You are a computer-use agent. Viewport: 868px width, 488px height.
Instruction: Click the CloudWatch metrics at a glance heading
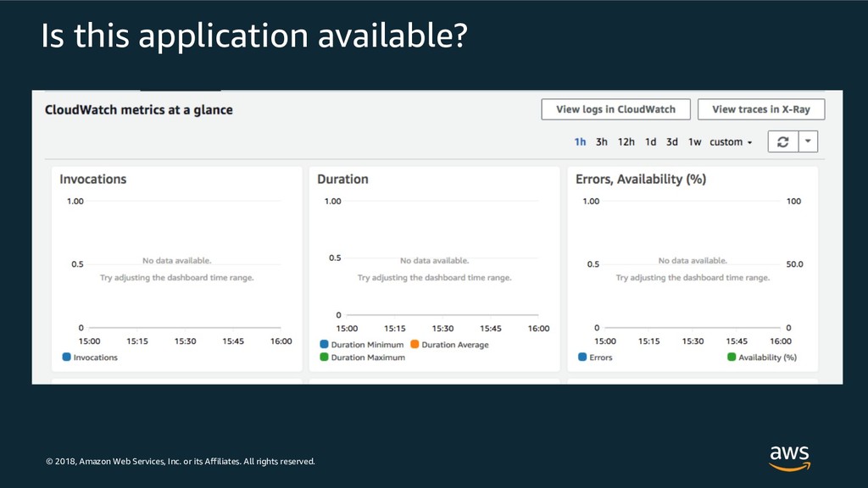[139, 109]
